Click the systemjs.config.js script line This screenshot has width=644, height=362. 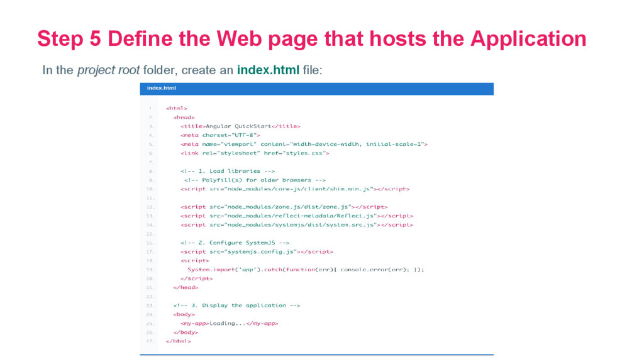257,252
